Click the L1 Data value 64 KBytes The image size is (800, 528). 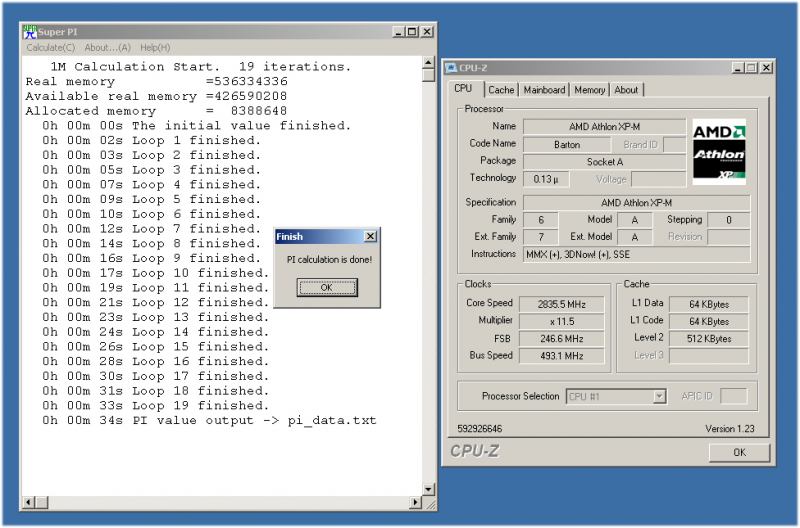tap(709, 304)
